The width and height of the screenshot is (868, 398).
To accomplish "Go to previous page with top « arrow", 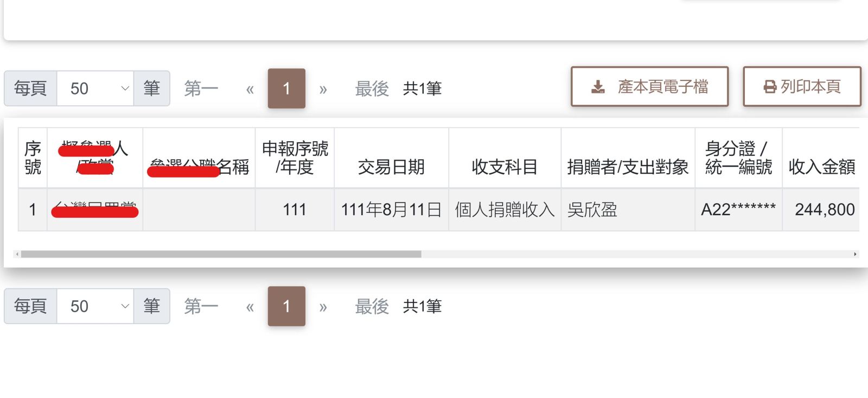I will click(x=250, y=89).
